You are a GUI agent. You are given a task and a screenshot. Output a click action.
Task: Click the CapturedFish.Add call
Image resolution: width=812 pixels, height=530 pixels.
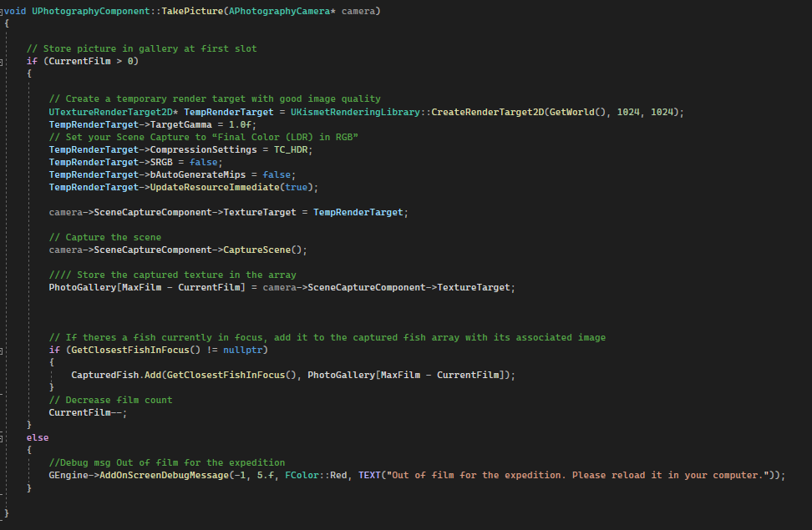pos(115,375)
